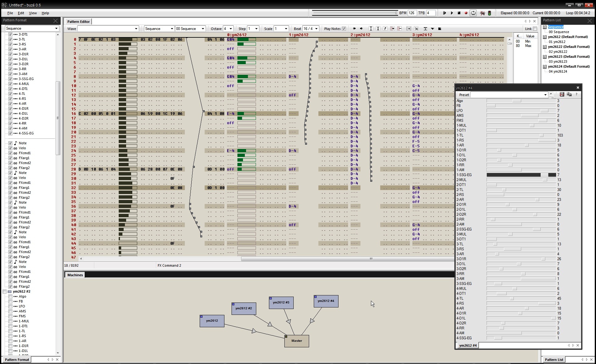
Task: Open the View menu
Action: point(33,13)
